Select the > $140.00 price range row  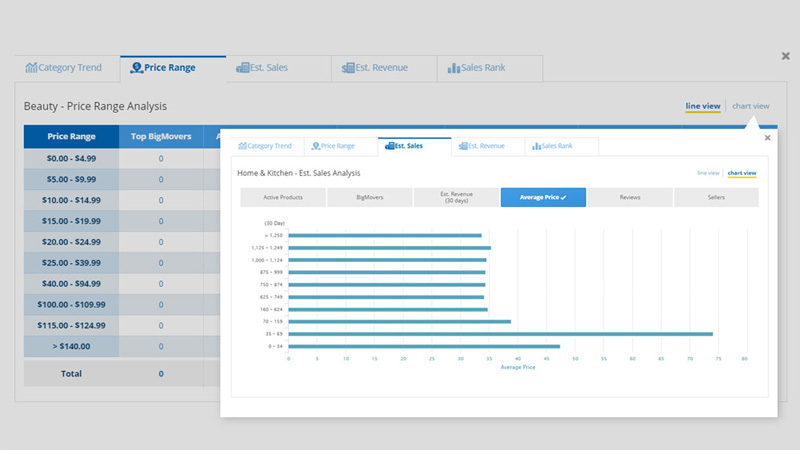coord(71,346)
